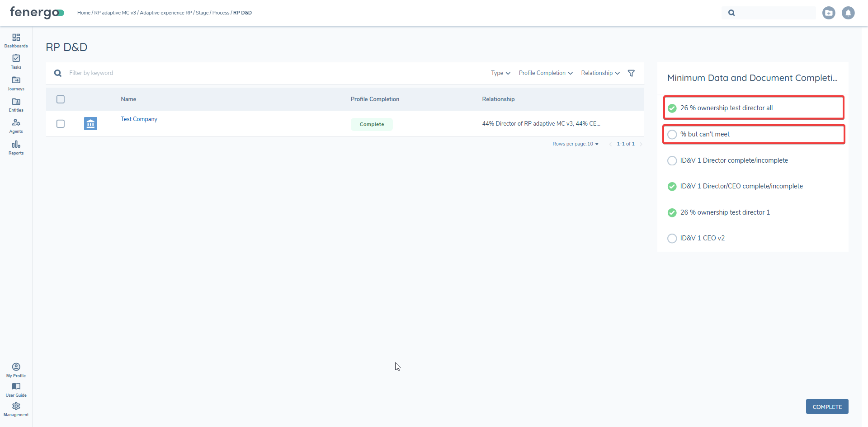The width and height of the screenshot is (868, 427).
Task: Check the select-all checkbox in table header
Action: pos(60,99)
